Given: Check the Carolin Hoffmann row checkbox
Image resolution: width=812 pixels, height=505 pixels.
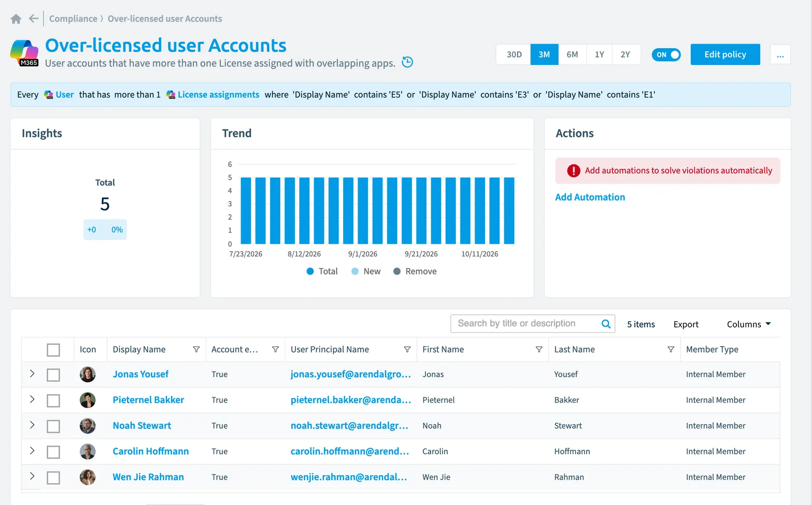Looking at the screenshot, I should 53,452.
